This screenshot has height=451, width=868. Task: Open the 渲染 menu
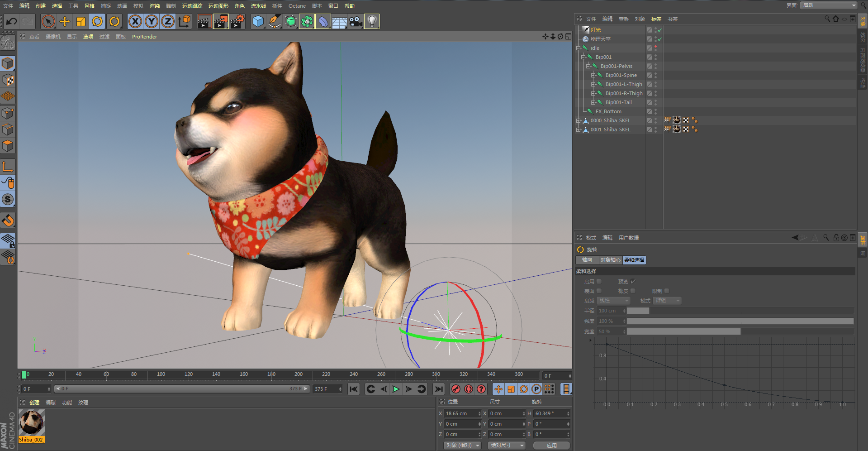[155, 6]
